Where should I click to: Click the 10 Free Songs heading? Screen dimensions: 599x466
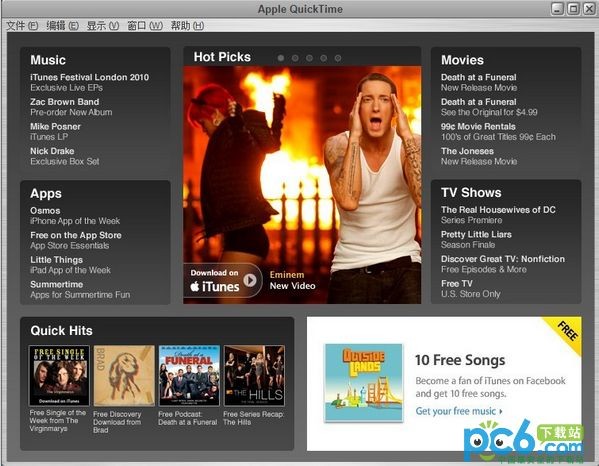click(x=460, y=360)
